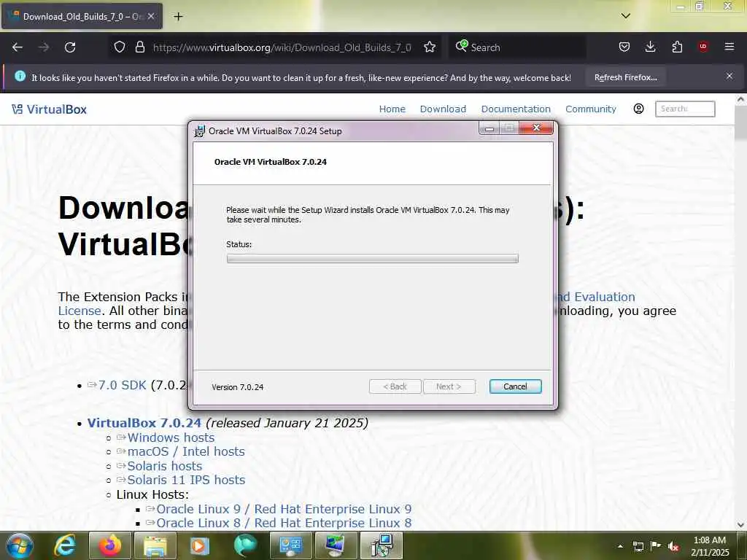The image size is (747, 560).
Task: Reload the page in Firefox
Action: 70,47
